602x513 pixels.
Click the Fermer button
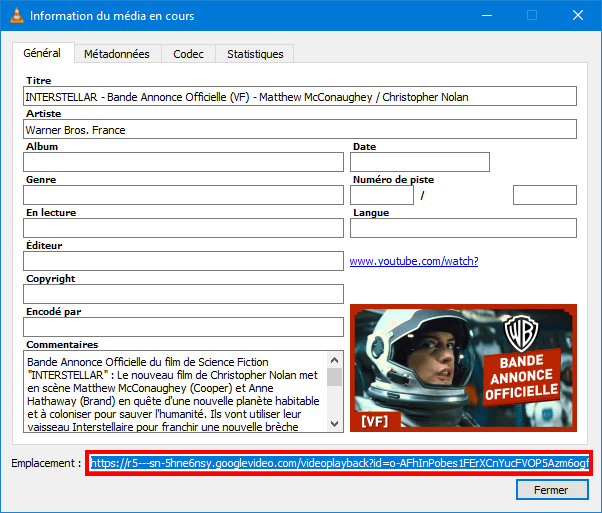coord(552,490)
